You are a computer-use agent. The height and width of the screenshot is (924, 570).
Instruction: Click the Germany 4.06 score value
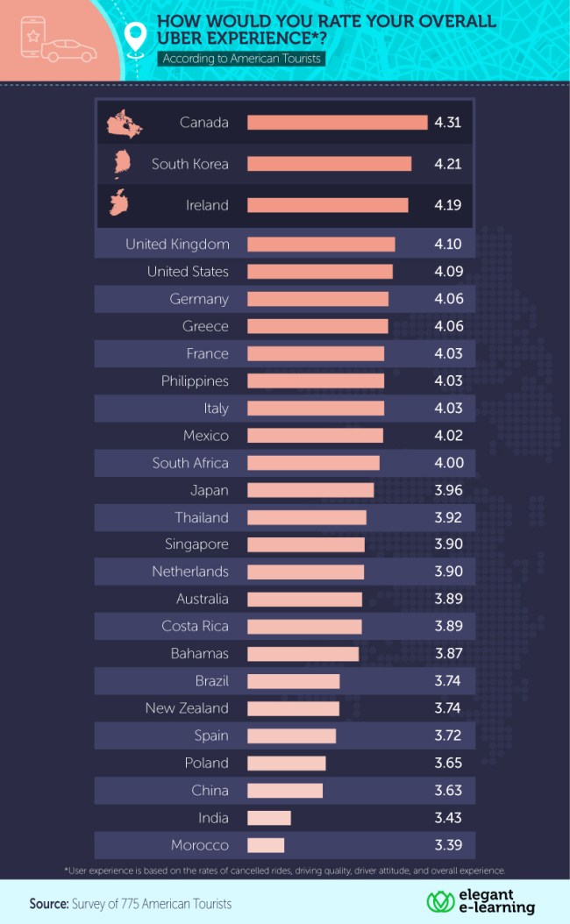tap(449, 299)
